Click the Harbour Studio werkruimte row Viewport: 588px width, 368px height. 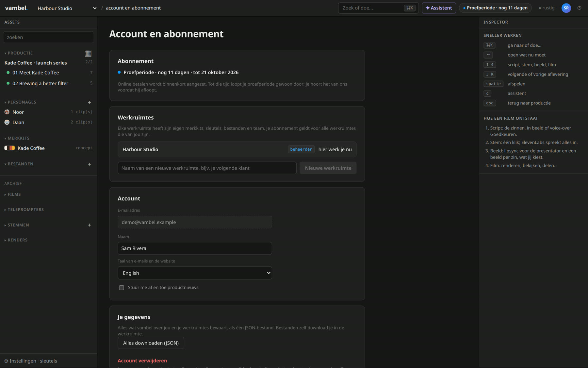click(237, 149)
